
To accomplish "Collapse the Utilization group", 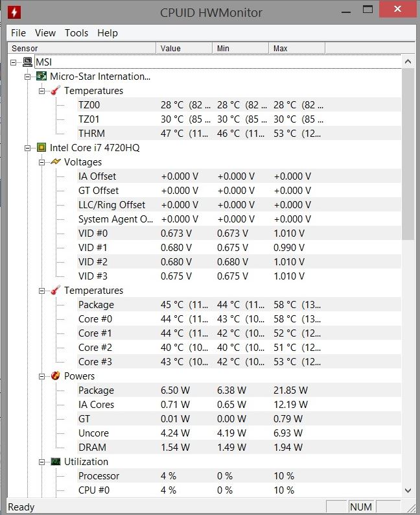I will click(x=41, y=462).
